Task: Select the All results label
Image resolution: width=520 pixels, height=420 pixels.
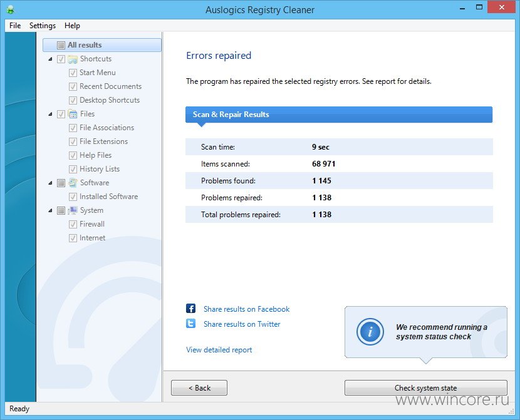Action: (x=85, y=45)
